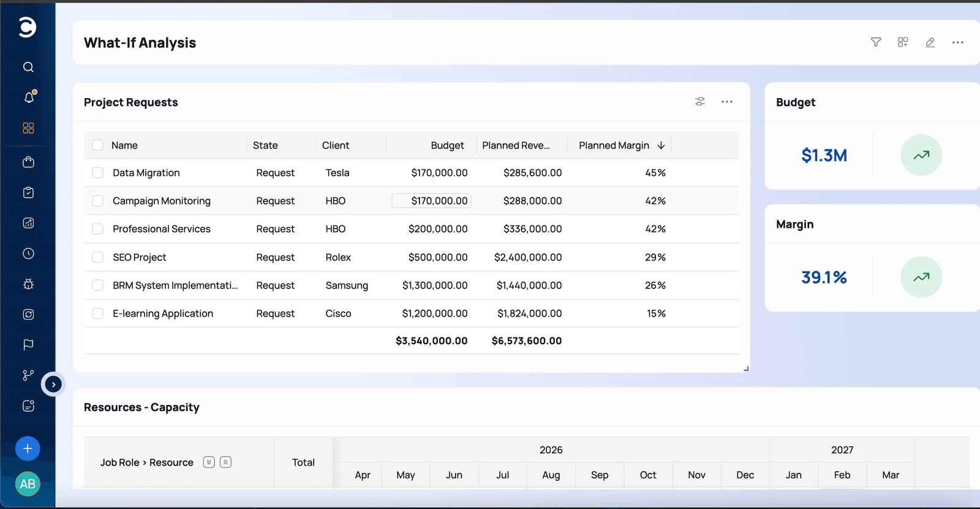Select the Samsung client cell
980x509 pixels.
click(x=347, y=285)
